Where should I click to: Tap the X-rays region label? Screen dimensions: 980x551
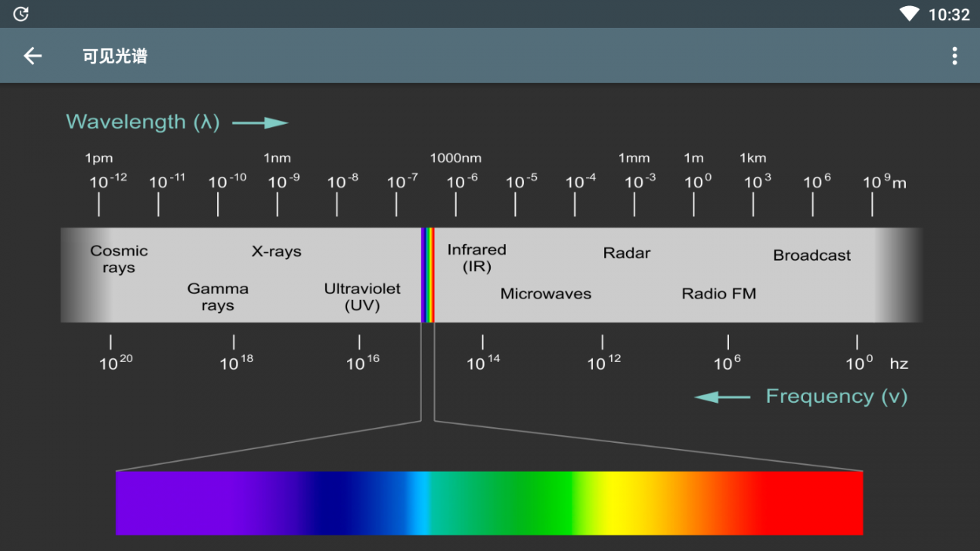coord(276,252)
